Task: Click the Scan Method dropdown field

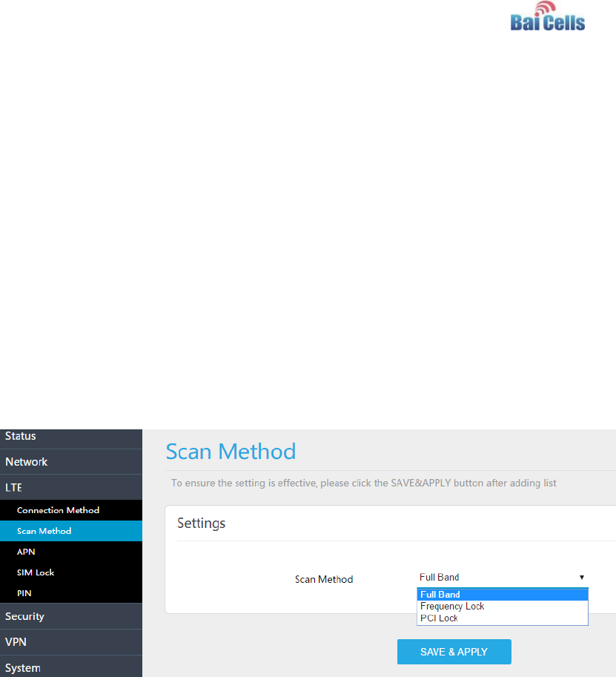Action: (502, 577)
